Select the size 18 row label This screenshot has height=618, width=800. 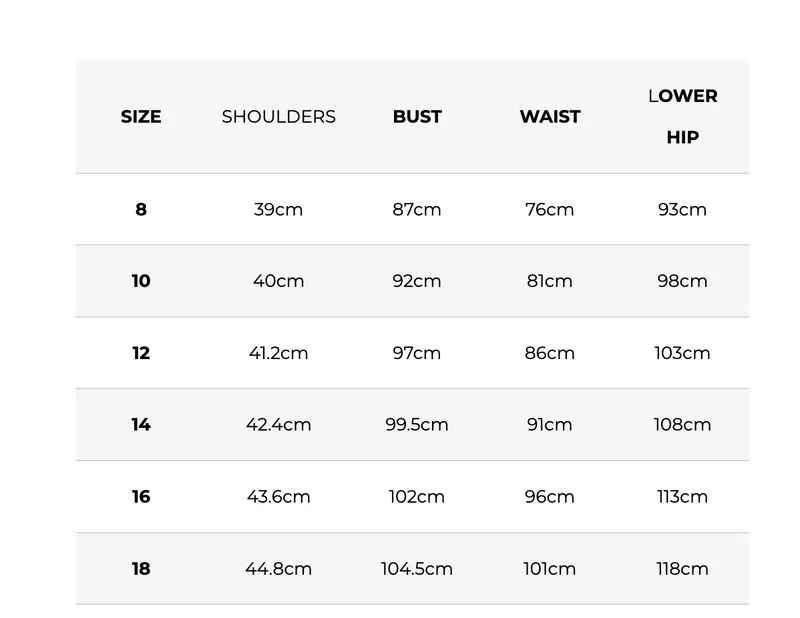coord(141,568)
